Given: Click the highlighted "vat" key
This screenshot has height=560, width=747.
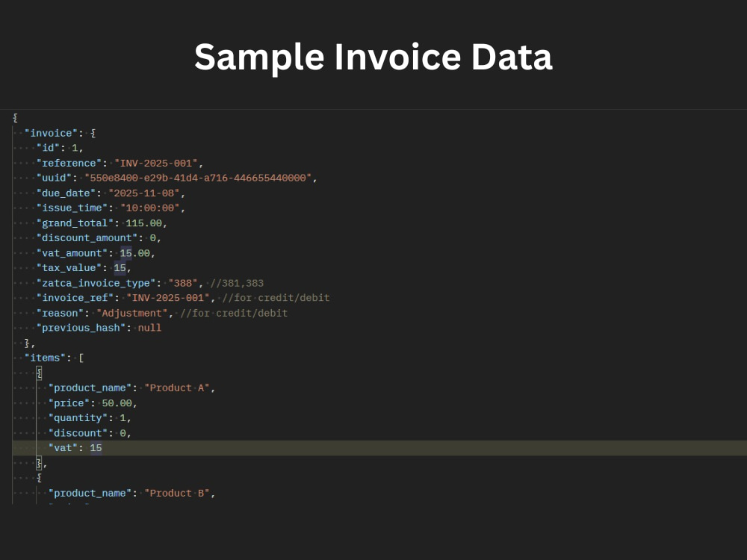Looking at the screenshot, I should click(63, 448).
